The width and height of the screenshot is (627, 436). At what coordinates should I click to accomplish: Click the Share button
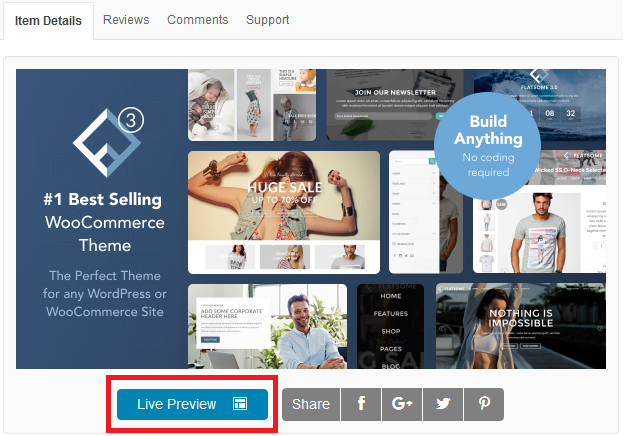311,404
